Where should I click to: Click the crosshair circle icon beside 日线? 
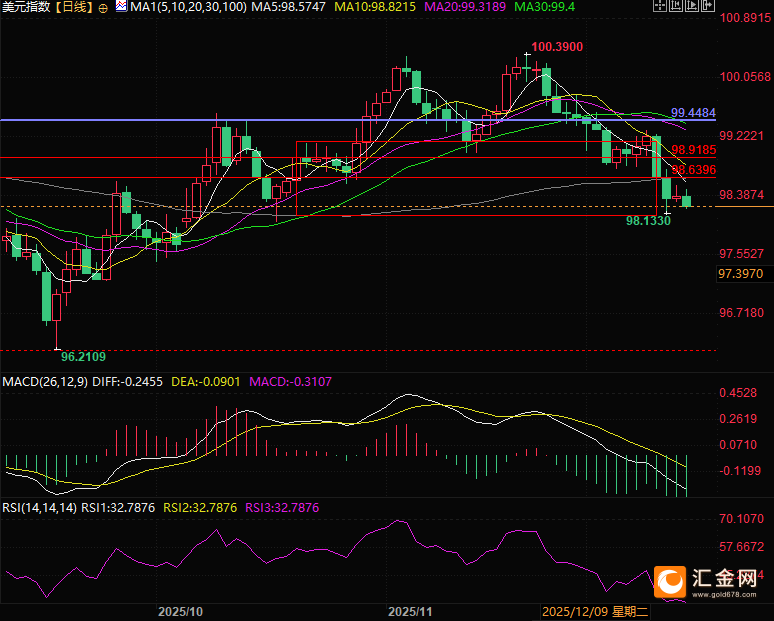[103, 7]
